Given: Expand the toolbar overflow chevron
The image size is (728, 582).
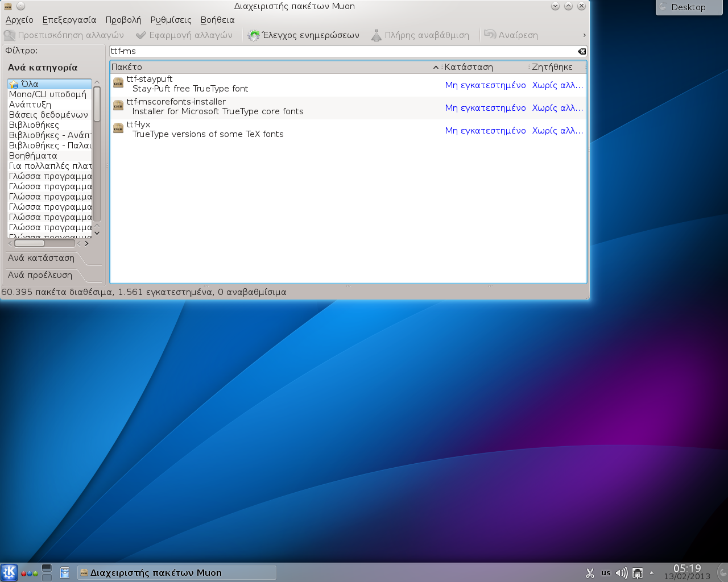Looking at the screenshot, I should pyautogui.click(x=584, y=35).
